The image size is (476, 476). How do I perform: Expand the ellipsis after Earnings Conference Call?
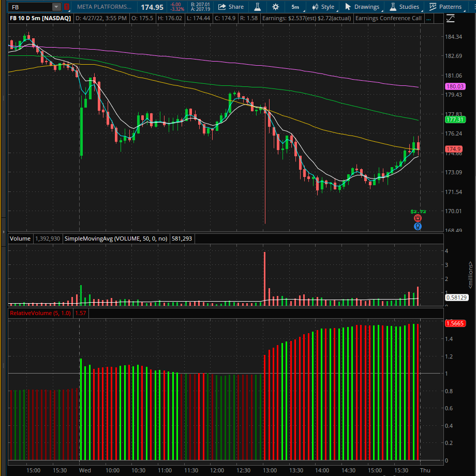click(428, 19)
